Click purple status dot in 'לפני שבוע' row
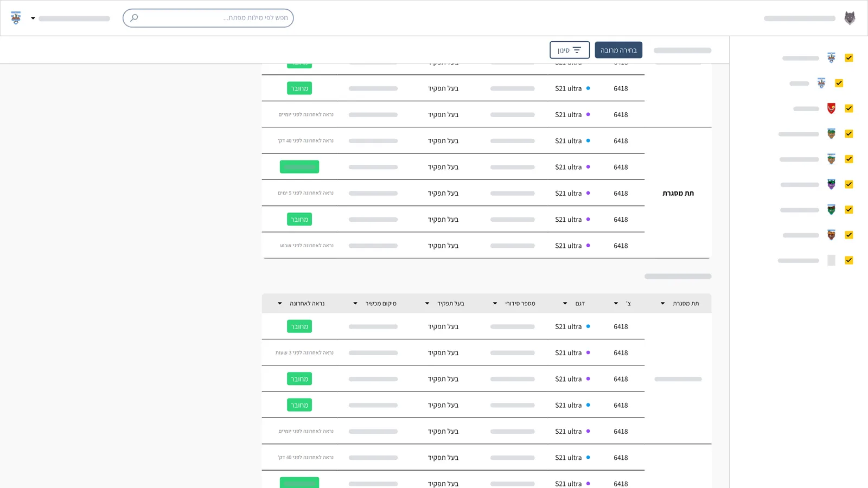The width and height of the screenshot is (868, 488). [588, 246]
